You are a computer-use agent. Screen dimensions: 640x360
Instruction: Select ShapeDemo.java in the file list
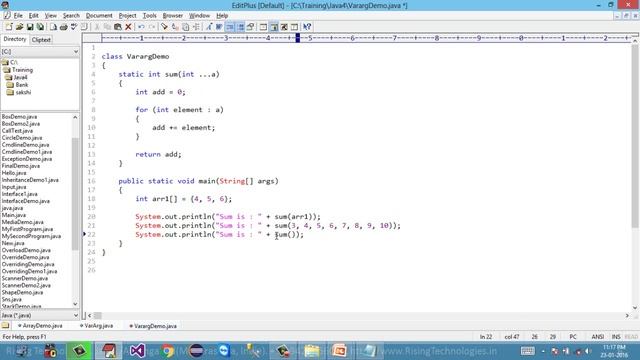point(22,292)
